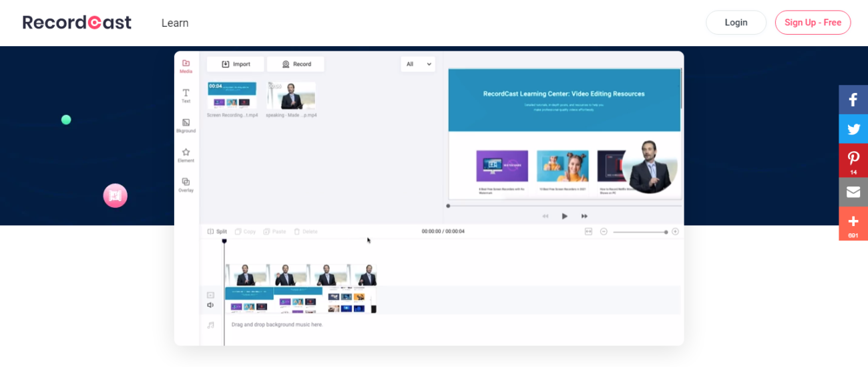868x367 pixels.
Task: Go to RecordCast home via logo
Action: [x=77, y=23]
